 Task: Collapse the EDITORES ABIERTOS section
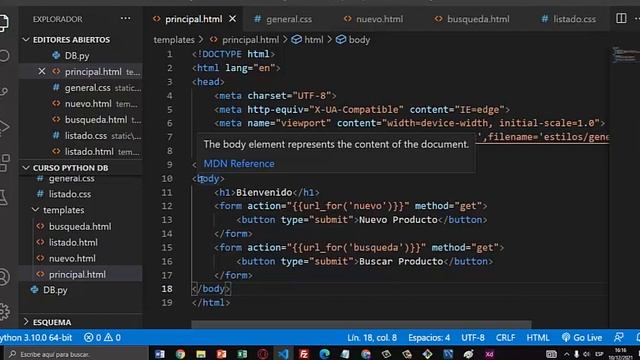pos(26,40)
